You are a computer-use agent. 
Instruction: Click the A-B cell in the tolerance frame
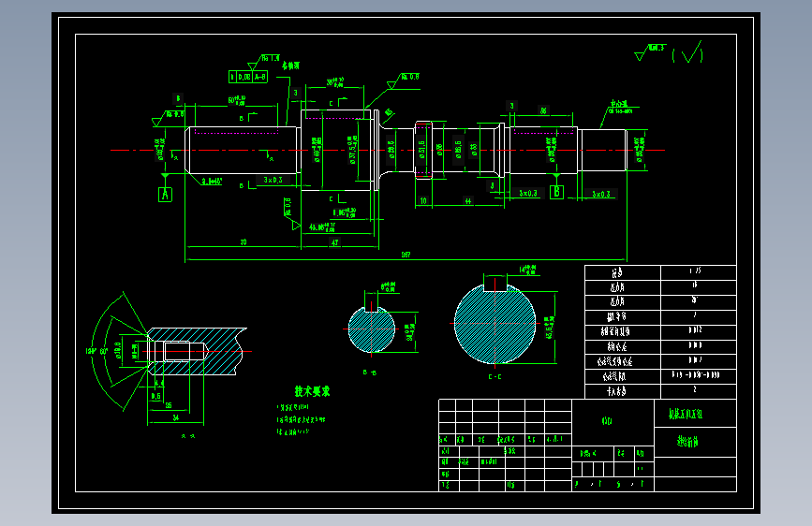coord(260,77)
